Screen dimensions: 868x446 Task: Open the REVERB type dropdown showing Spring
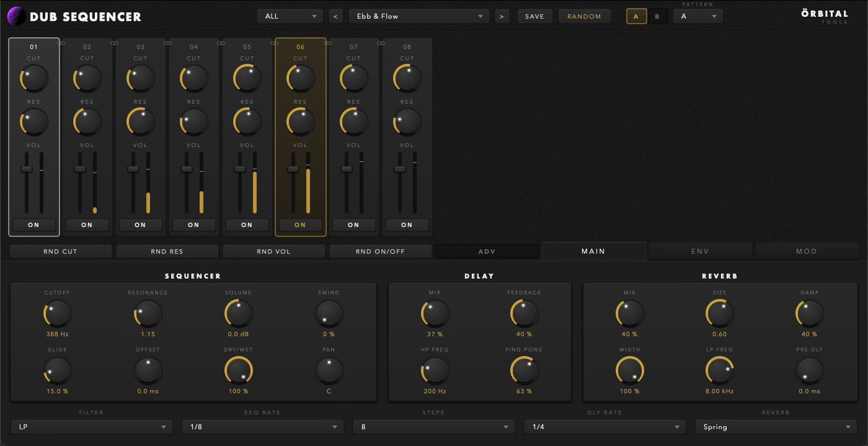click(x=776, y=427)
